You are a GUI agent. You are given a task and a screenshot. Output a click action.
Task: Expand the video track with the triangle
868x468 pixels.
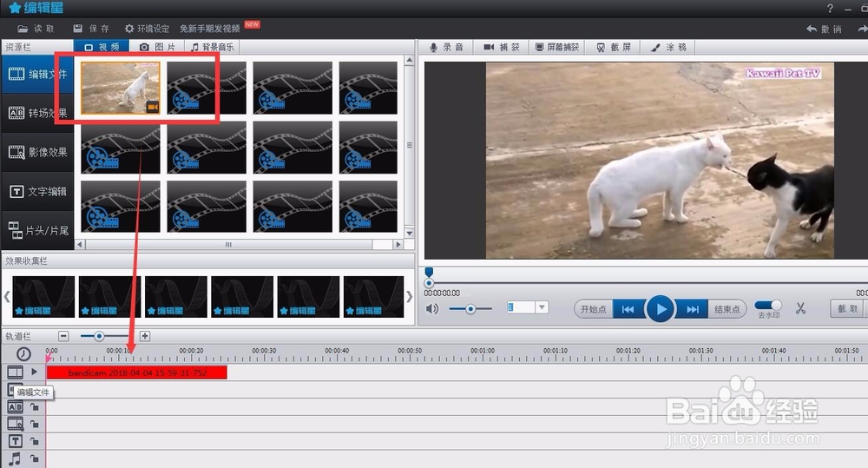(x=35, y=372)
